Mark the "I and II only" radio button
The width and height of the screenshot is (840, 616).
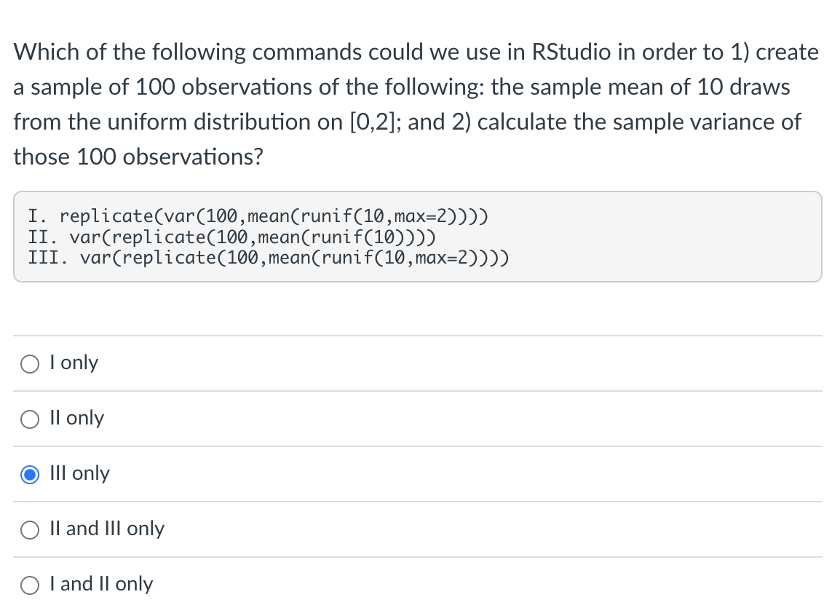click(x=29, y=585)
